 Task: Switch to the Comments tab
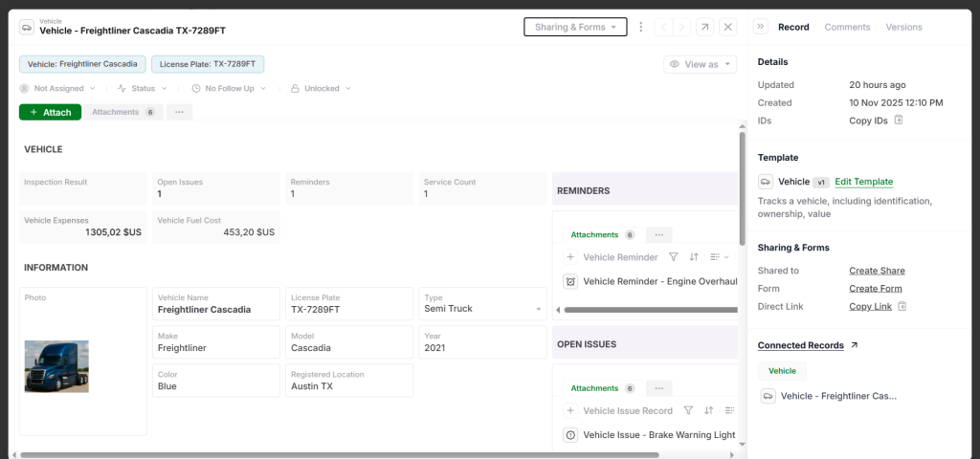(847, 27)
